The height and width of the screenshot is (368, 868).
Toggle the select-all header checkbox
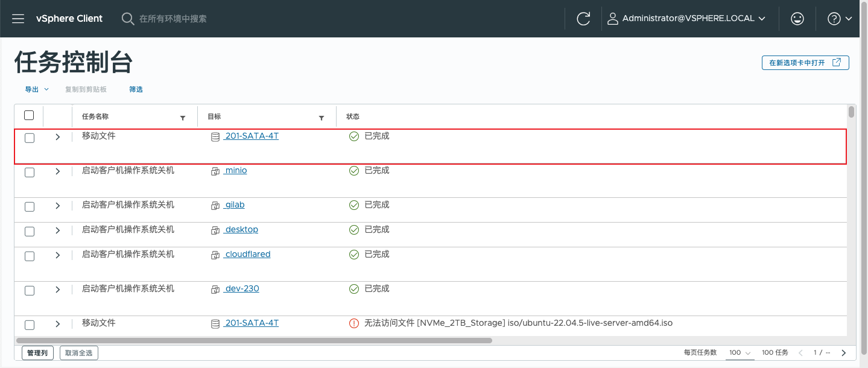click(29, 115)
